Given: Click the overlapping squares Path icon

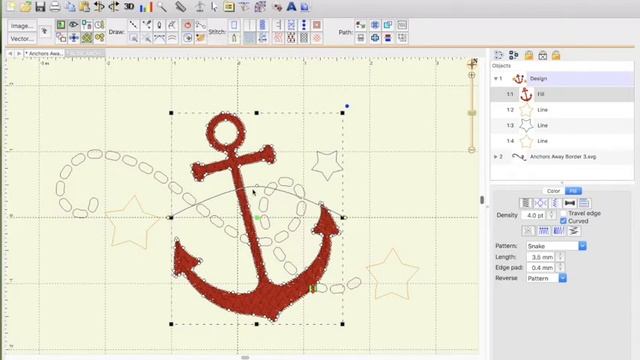Looking at the screenshot, I should [388, 25].
